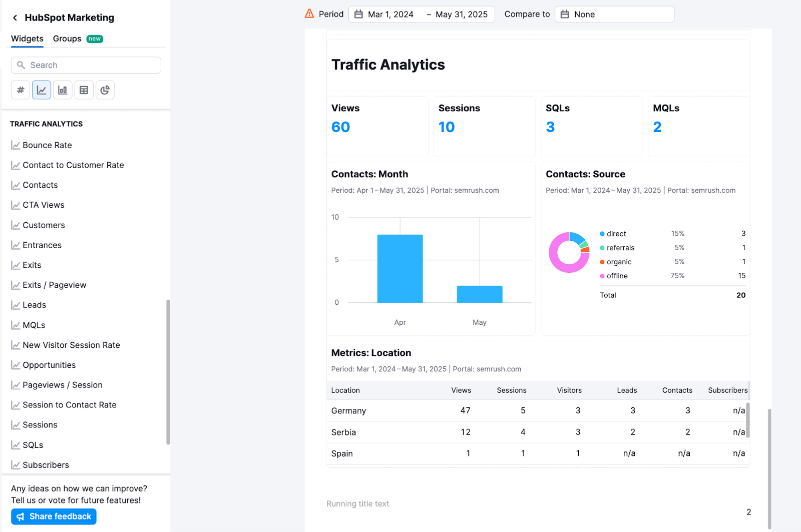Viewport: 801px width, 532px height.
Task: Click into the Search widgets field
Action: click(86, 65)
